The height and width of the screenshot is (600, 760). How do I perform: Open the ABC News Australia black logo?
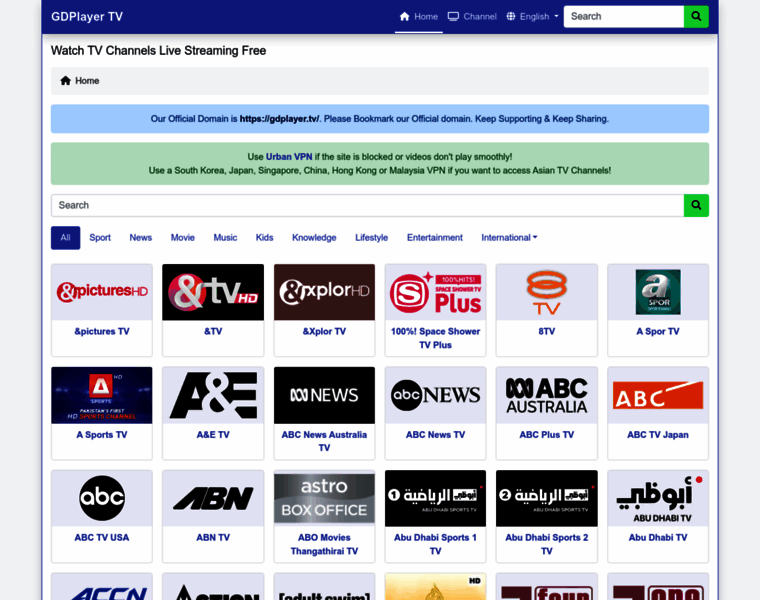[324, 395]
